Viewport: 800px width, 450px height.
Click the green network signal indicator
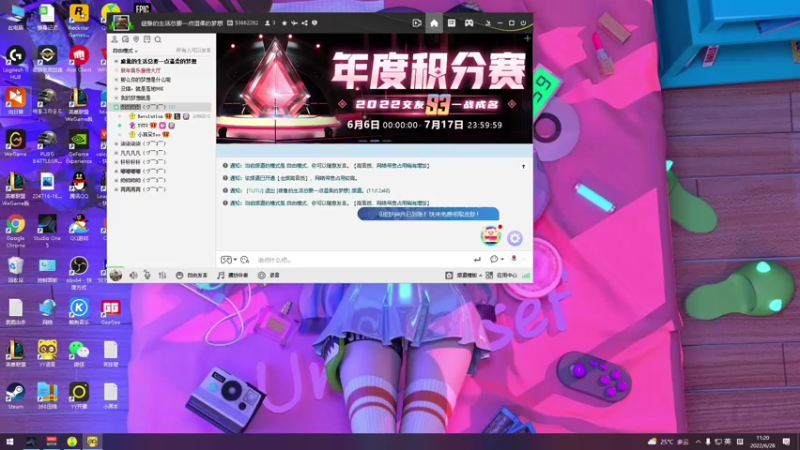pos(526,275)
